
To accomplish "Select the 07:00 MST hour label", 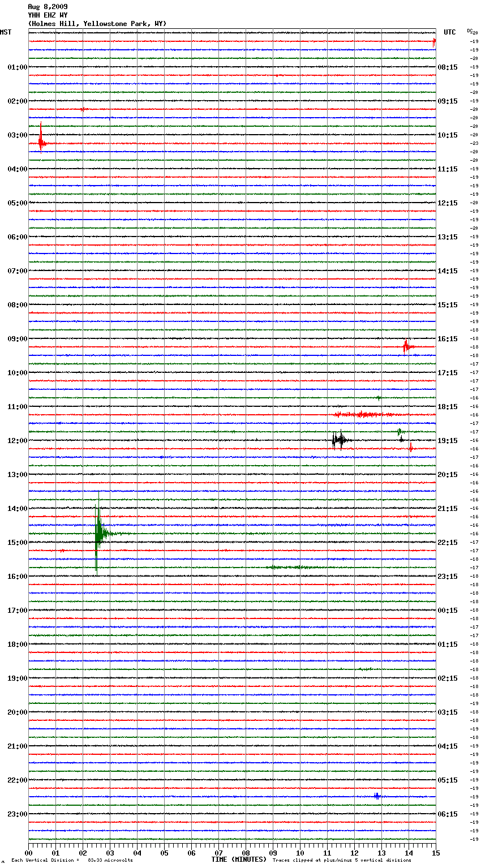I will click(18, 271).
